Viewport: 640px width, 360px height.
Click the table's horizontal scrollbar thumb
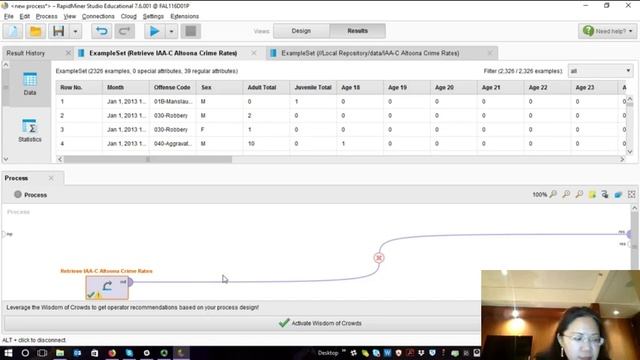point(148,159)
